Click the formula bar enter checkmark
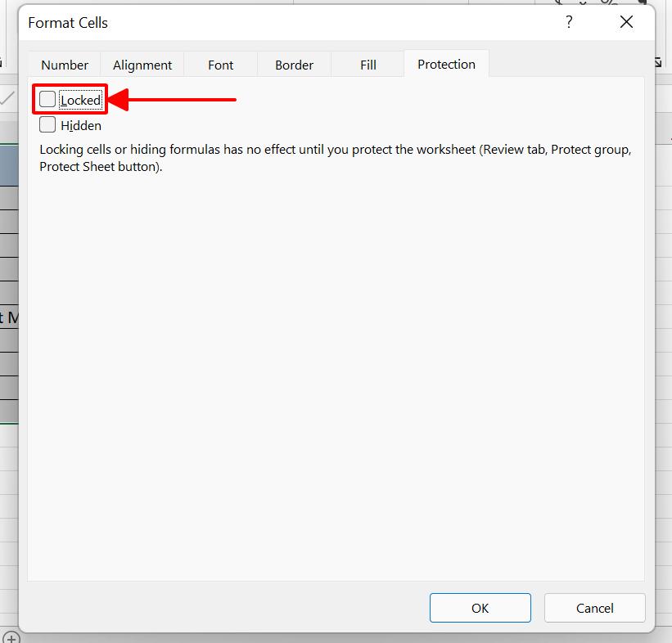Viewport: 672px width, 643px height. 7,99
